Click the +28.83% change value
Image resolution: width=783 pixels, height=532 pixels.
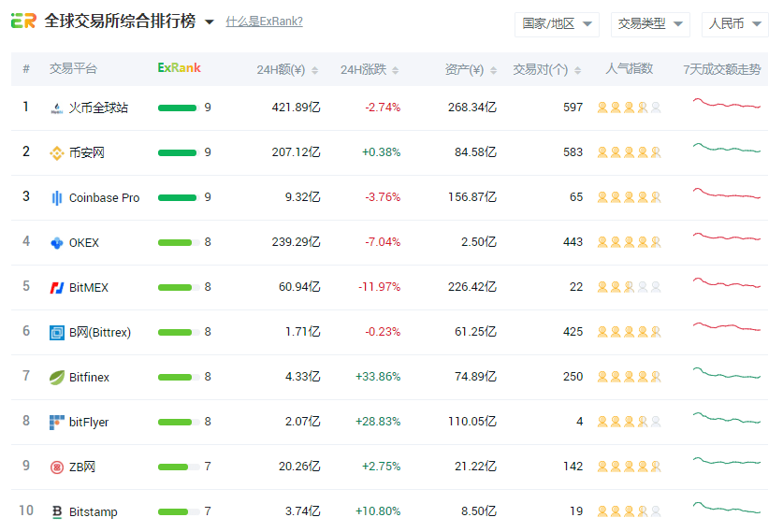378,422
